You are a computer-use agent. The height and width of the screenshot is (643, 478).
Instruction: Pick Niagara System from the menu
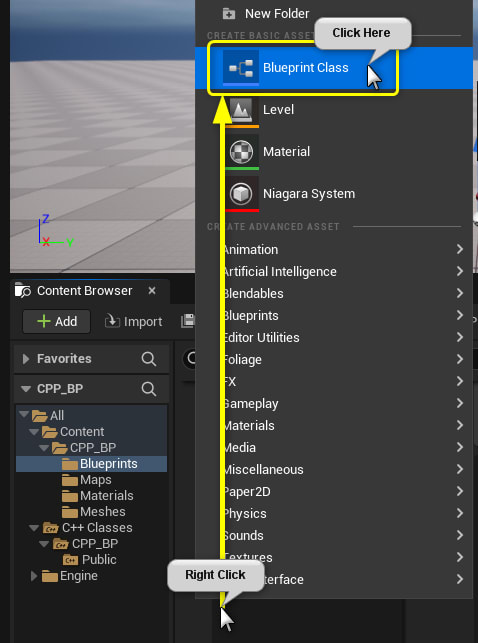coord(333,194)
